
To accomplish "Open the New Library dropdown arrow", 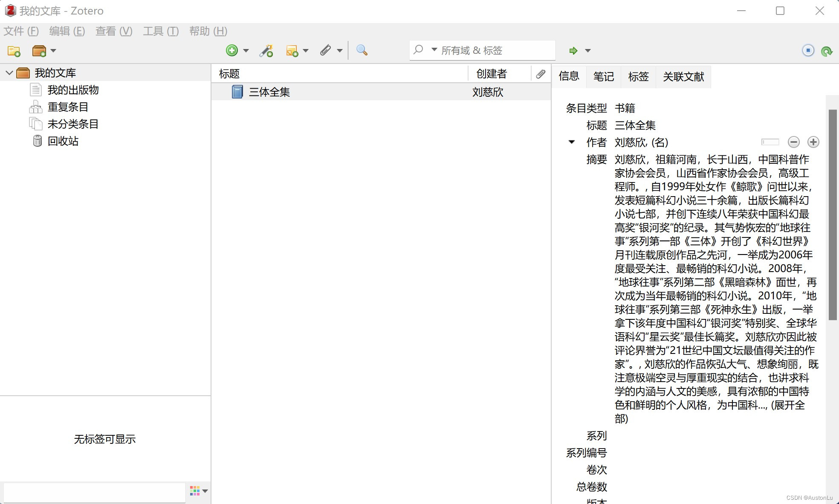I will 53,51.
